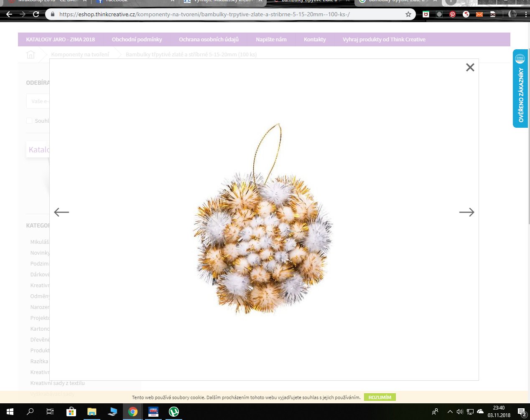Image resolution: width=530 pixels, height=420 pixels.
Task: Reload the page in the browser
Action: (36, 14)
